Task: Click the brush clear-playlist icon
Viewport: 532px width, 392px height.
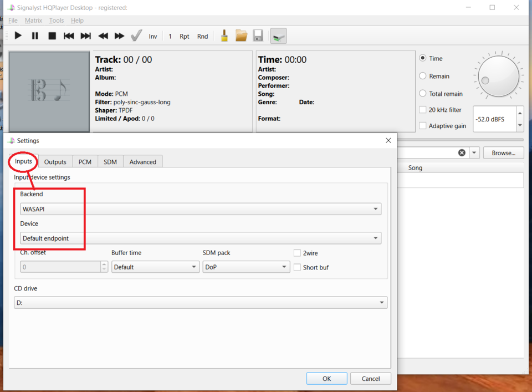Action: coord(224,35)
